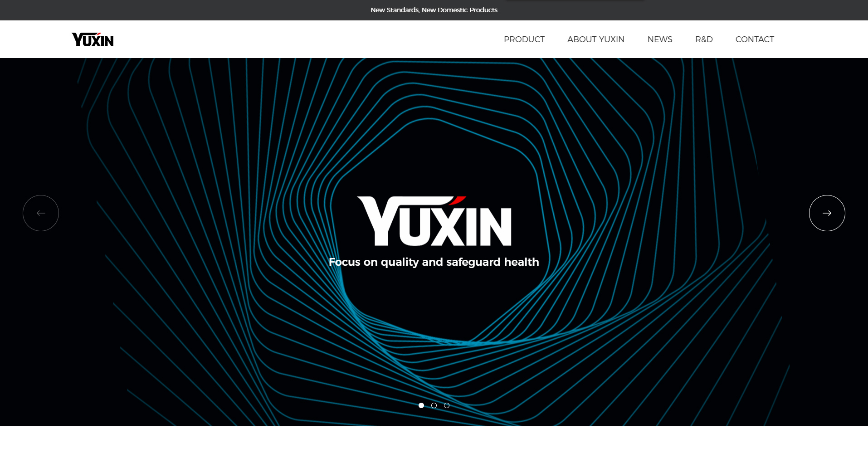The width and height of the screenshot is (868, 468).
Task: Go to the NEWS section
Action: [659, 39]
